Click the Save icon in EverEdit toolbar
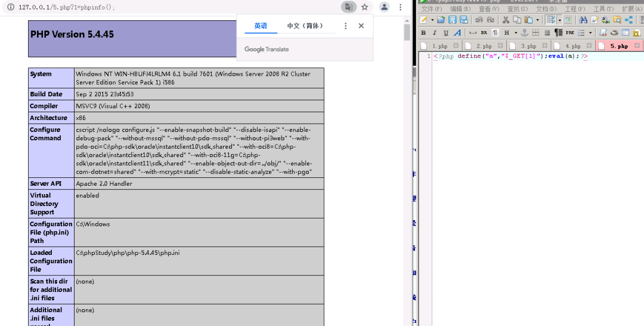The height and width of the screenshot is (326, 644). click(452, 20)
